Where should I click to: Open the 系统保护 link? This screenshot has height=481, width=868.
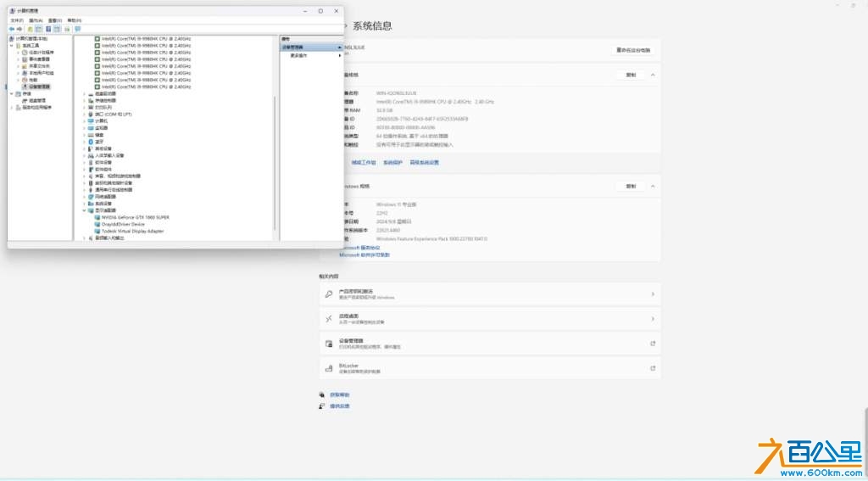coord(393,163)
